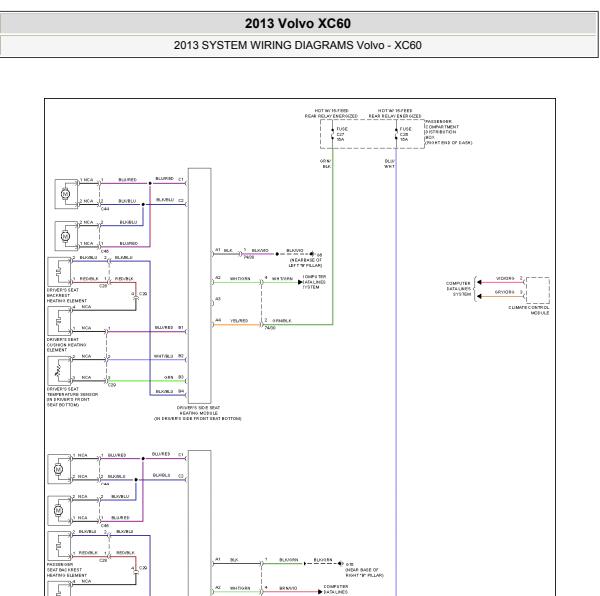Screen dimensions: 600x596
Task: Select the C39 connector symbol in passenger section
Action: coord(135,572)
